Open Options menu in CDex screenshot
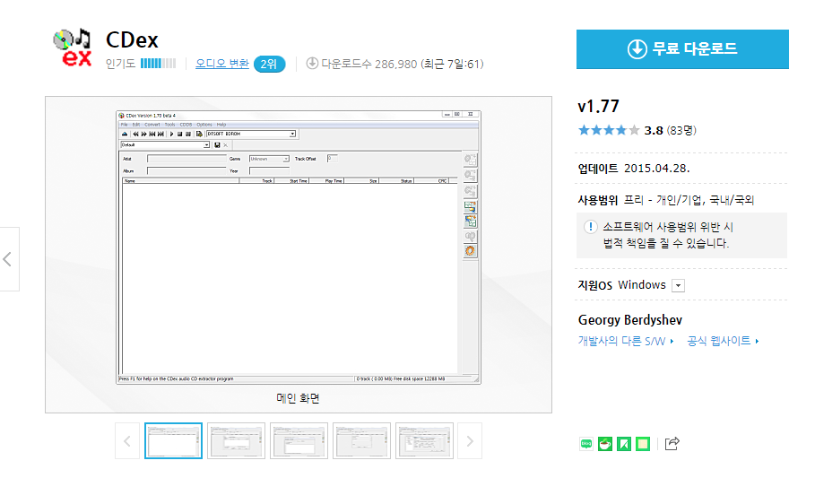This screenshot has width=815, height=504. pos(204,125)
